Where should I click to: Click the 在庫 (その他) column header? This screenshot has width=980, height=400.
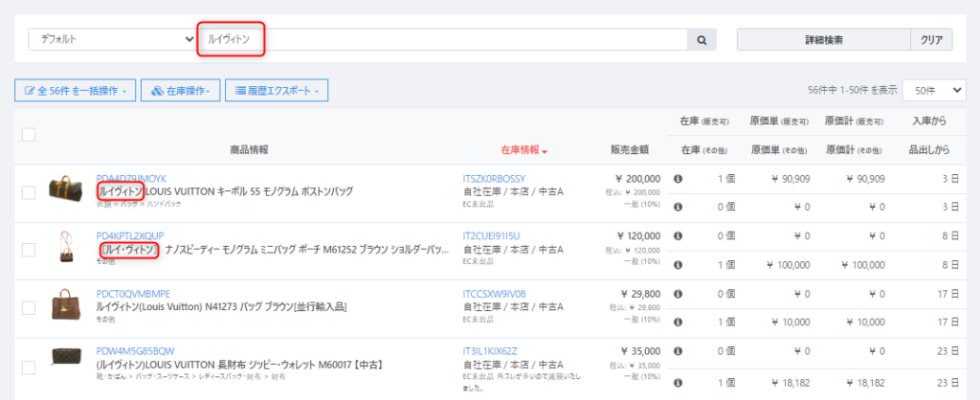pos(704,150)
